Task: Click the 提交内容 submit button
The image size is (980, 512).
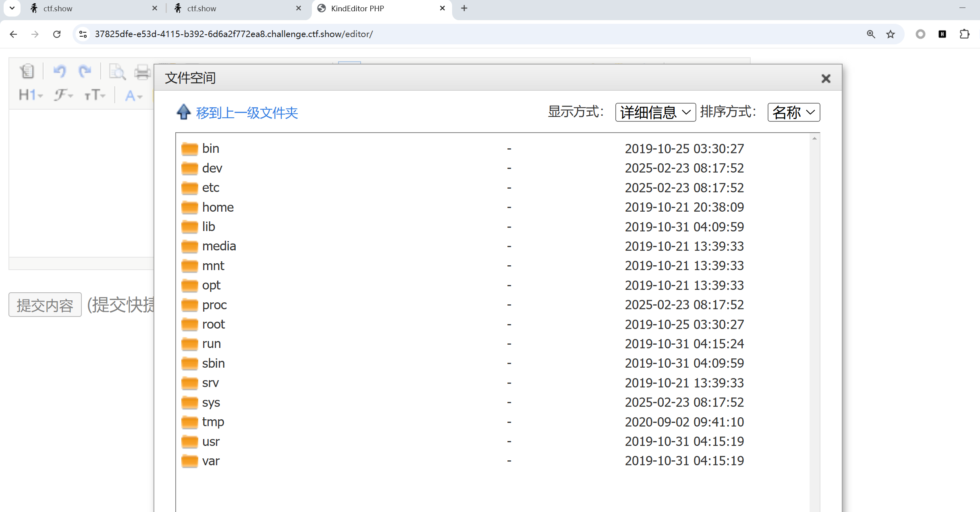Action: click(x=45, y=305)
